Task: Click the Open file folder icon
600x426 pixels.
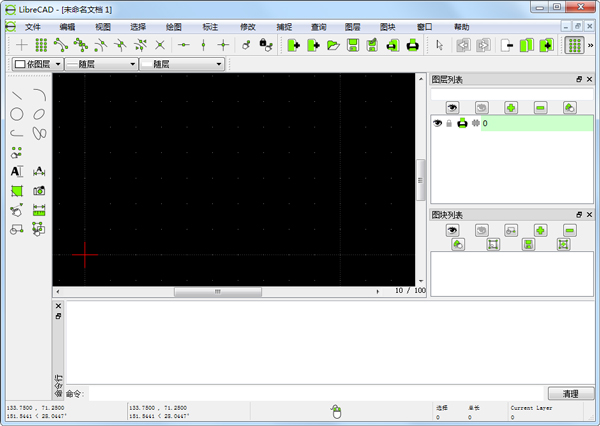Action: click(333, 45)
